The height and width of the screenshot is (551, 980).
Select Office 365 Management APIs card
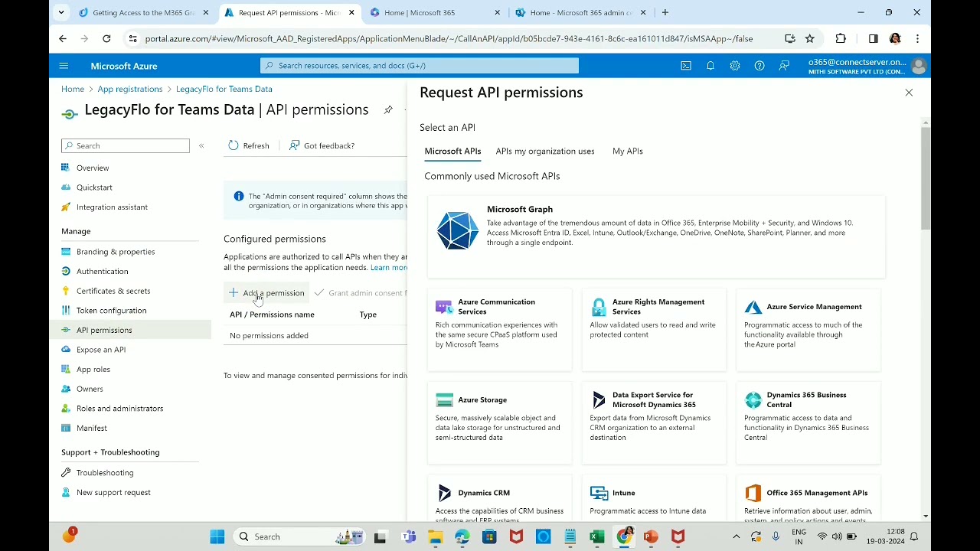pyautogui.click(x=808, y=498)
